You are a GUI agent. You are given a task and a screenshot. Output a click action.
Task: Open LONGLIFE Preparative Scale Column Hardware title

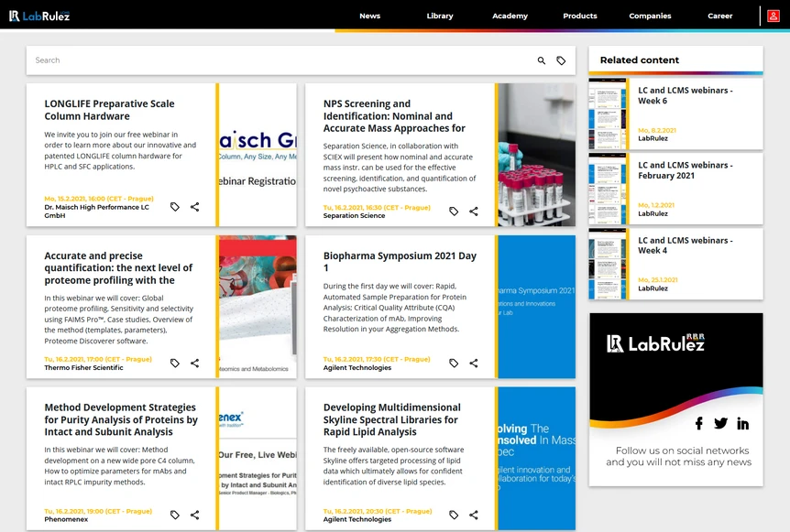pos(109,110)
